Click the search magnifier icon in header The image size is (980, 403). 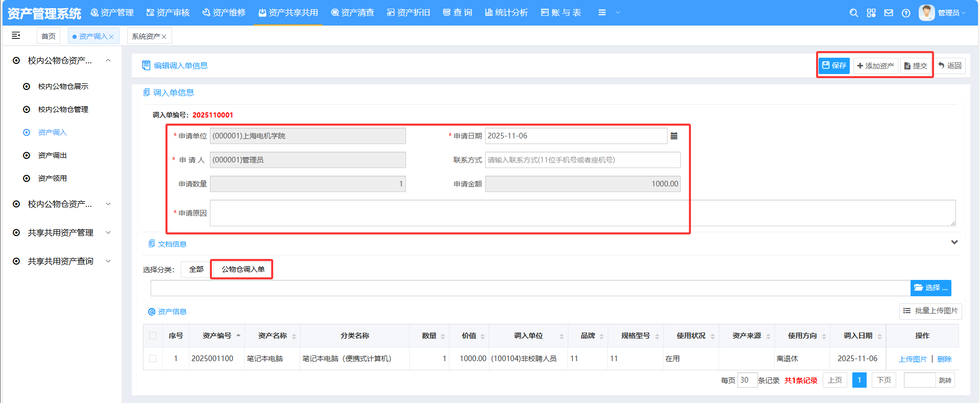(853, 13)
